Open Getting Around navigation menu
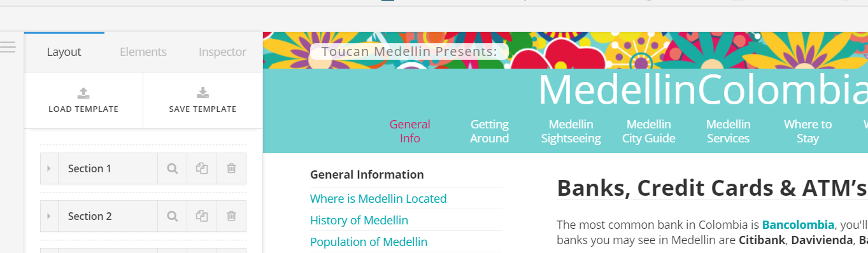 coord(489,131)
